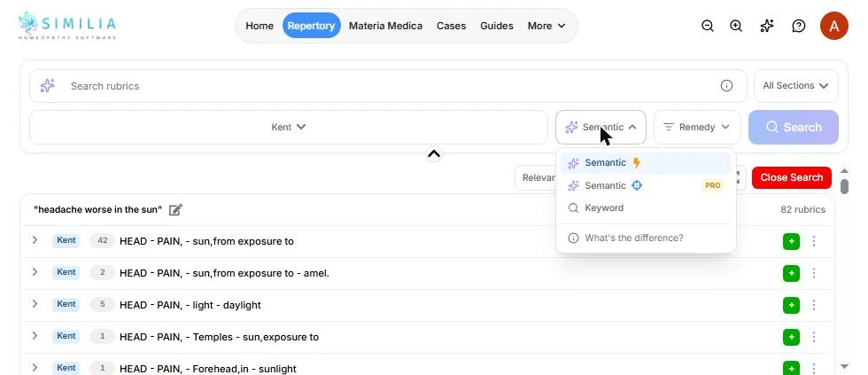Open options for "exposure to - amel." row
The width and height of the screenshot is (868, 375).
pos(814,274)
